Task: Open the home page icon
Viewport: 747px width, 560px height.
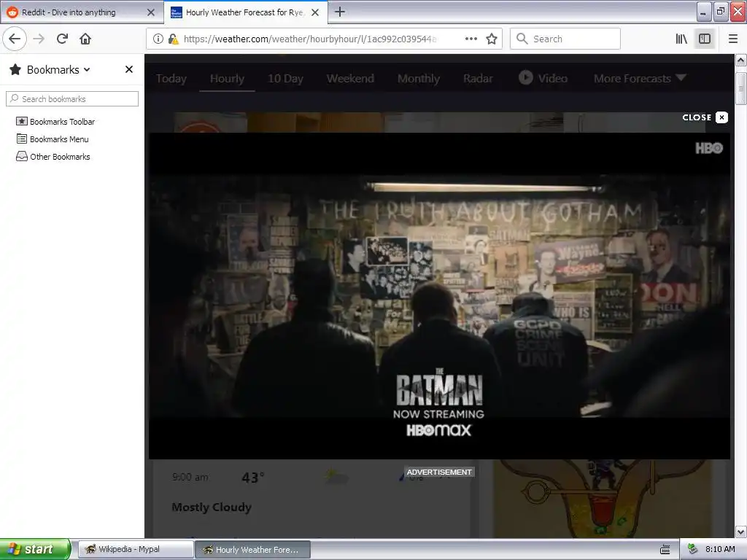Action: point(85,39)
